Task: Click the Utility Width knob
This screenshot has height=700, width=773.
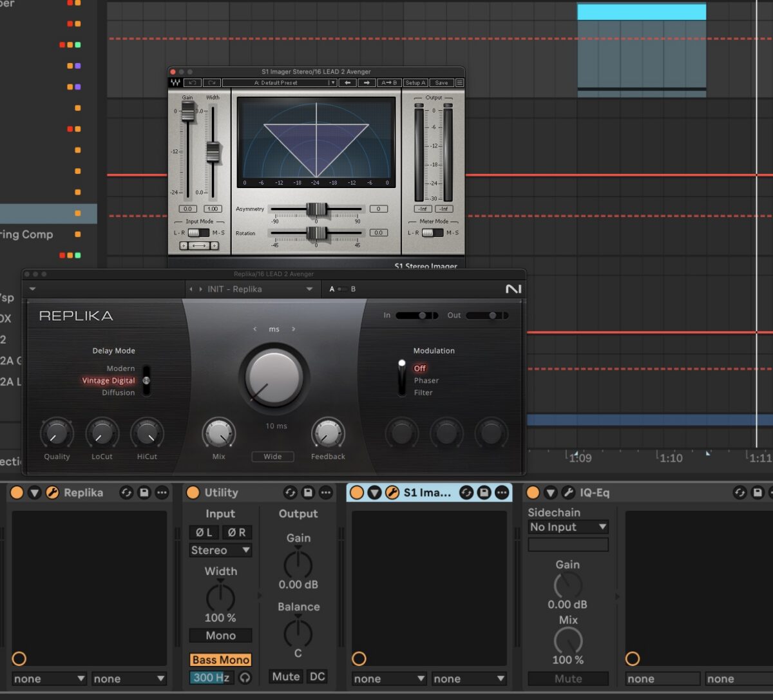Action: coord(220,598)
